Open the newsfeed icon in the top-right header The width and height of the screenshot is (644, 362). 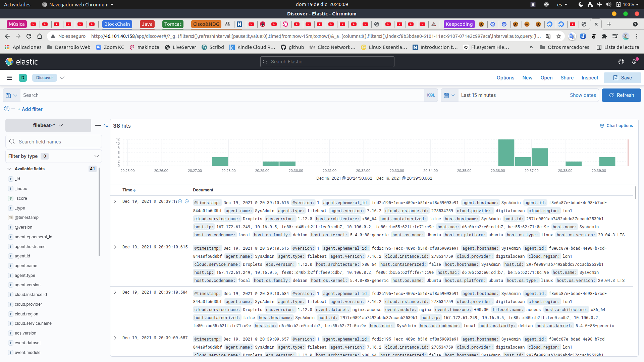[x=634, y=62]
